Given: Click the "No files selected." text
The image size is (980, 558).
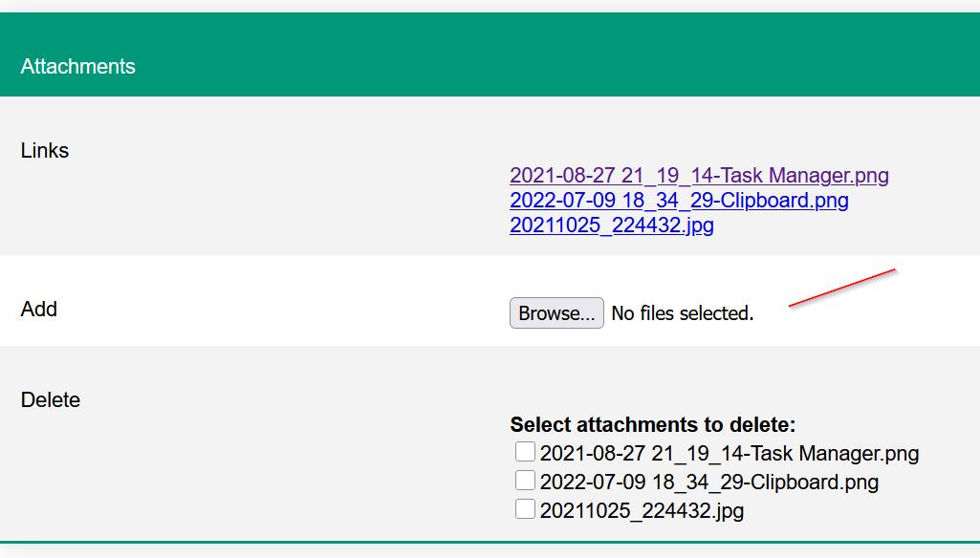Looking at the screenshot, I should click(x=683, y=313).
